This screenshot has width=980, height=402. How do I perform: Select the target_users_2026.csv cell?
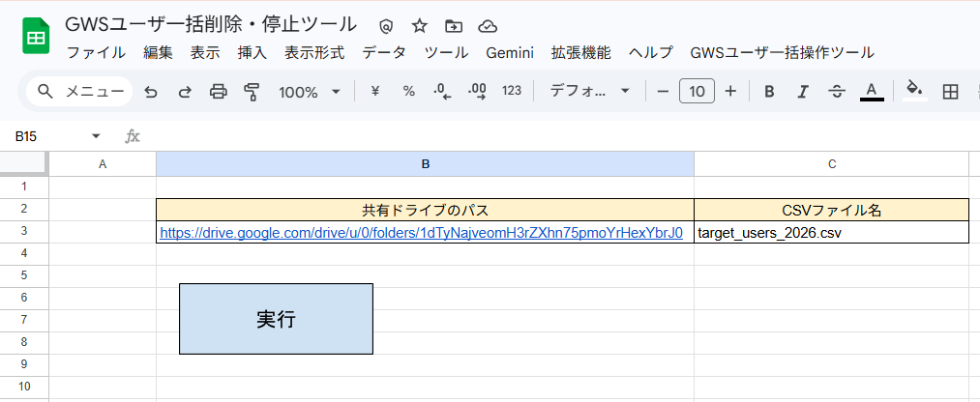(x=831, y=232)
